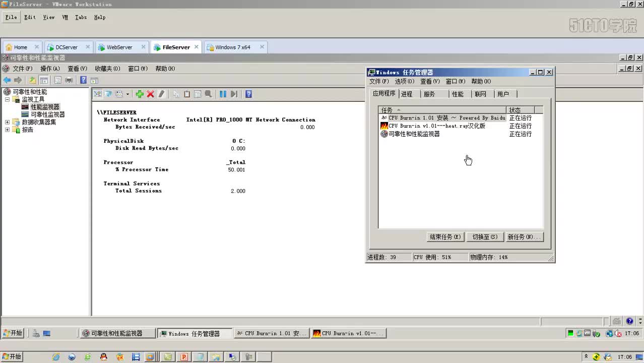Click the Export list icon in MMC toolbar
Image resolution: width=644 pixels, height=363 pixels.
[58, 80]
